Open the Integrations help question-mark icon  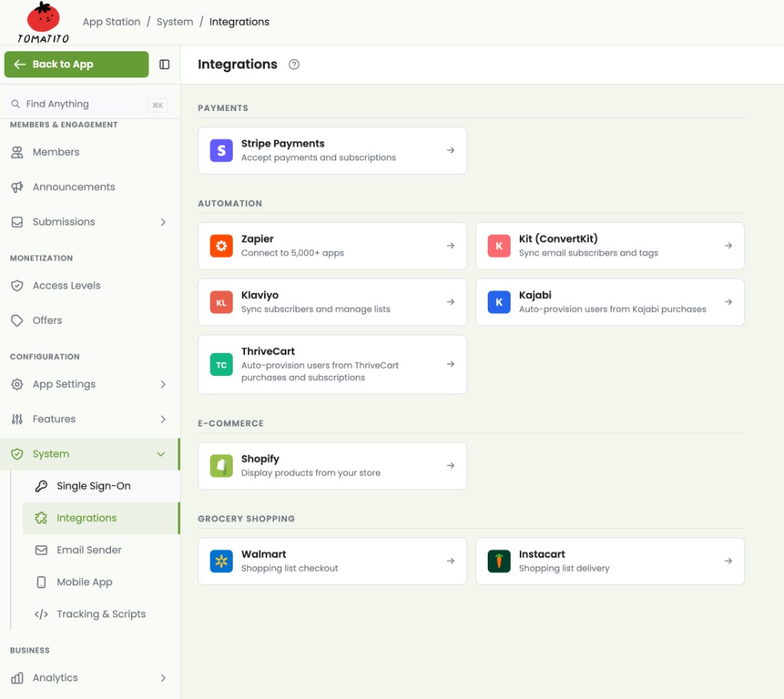pos(294,64)
